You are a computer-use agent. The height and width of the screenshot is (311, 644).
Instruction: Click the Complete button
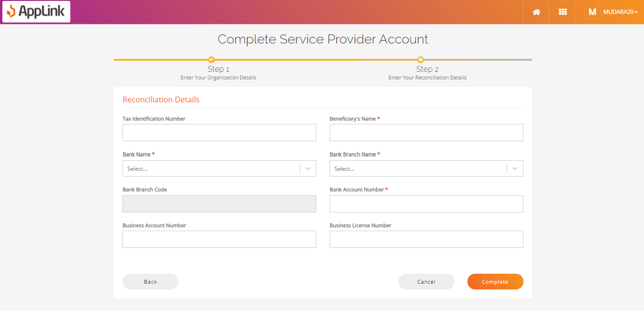[495, 282]
